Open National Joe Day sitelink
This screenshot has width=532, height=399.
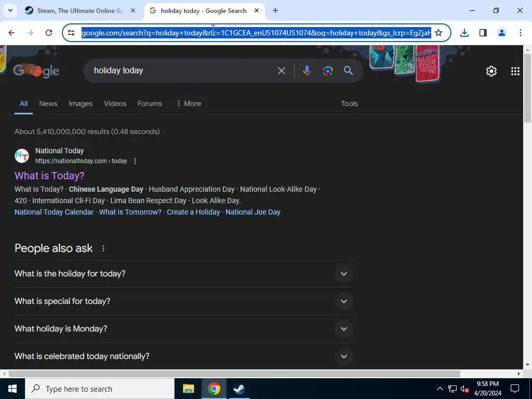click(x=253, y=212)
